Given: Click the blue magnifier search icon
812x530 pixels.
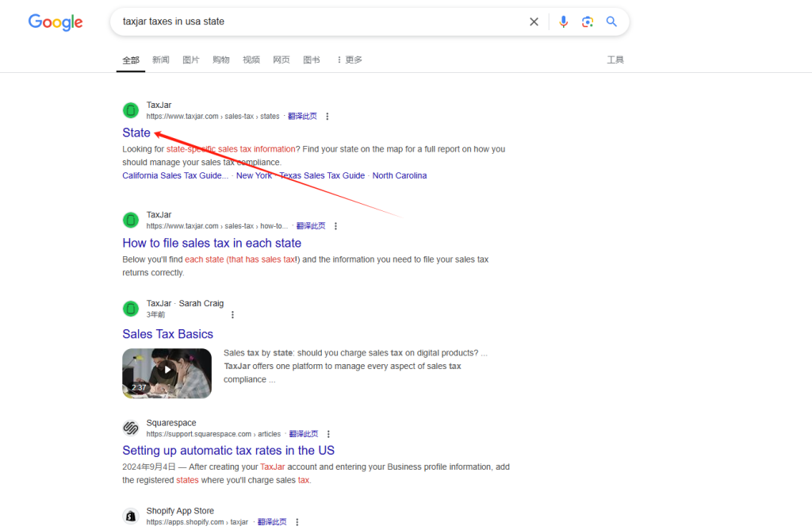Looking at the screenshot, I should point(611,22).
